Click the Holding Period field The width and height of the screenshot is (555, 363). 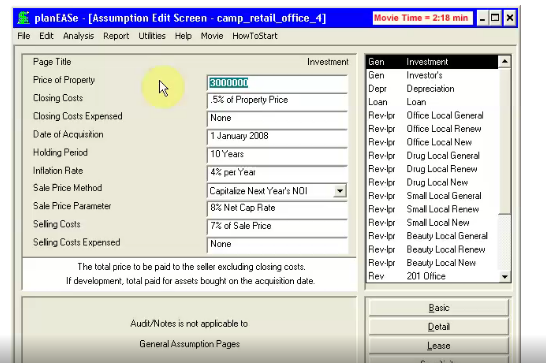277,155
